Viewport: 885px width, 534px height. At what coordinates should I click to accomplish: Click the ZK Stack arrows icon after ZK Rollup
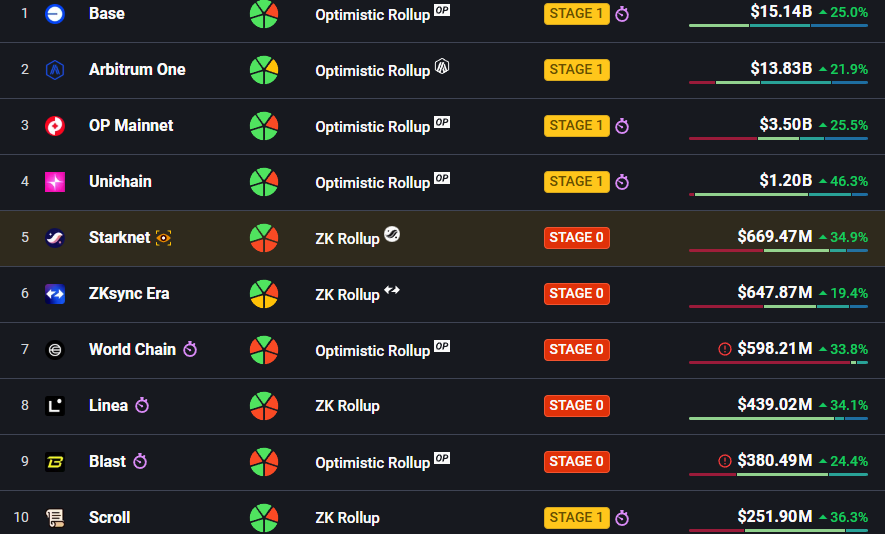click(392, 291)
